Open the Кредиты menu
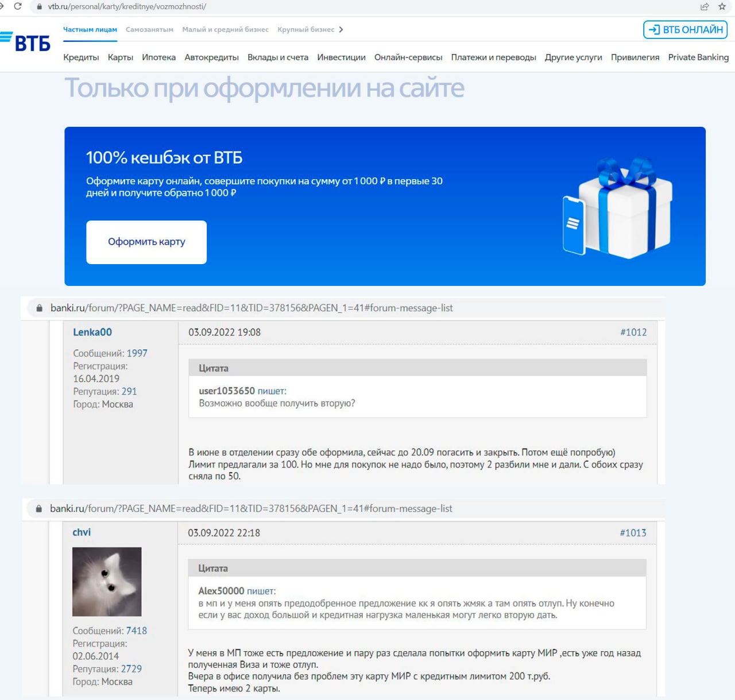The width and height of the screenshot is (735, 700). tap(81, 57)
